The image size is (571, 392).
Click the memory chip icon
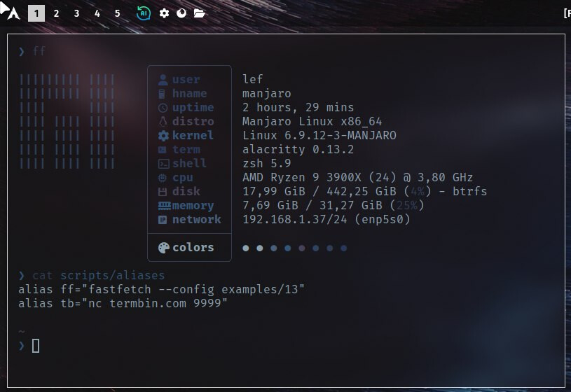click(164, 206)
